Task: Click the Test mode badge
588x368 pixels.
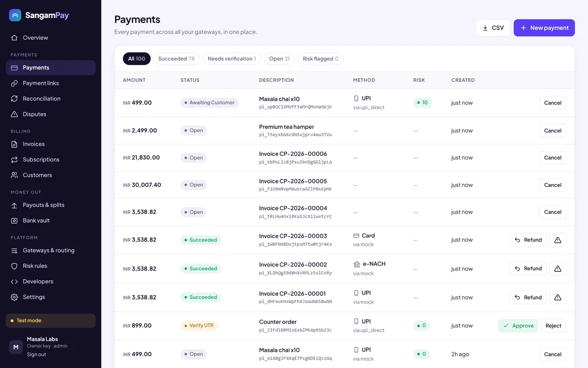Action: tap(51, 321)
